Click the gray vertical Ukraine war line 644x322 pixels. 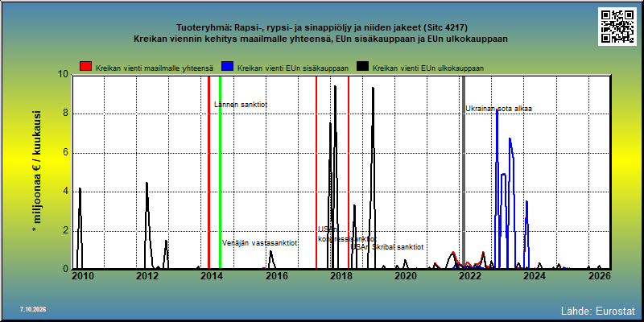[x=464, y=172]
